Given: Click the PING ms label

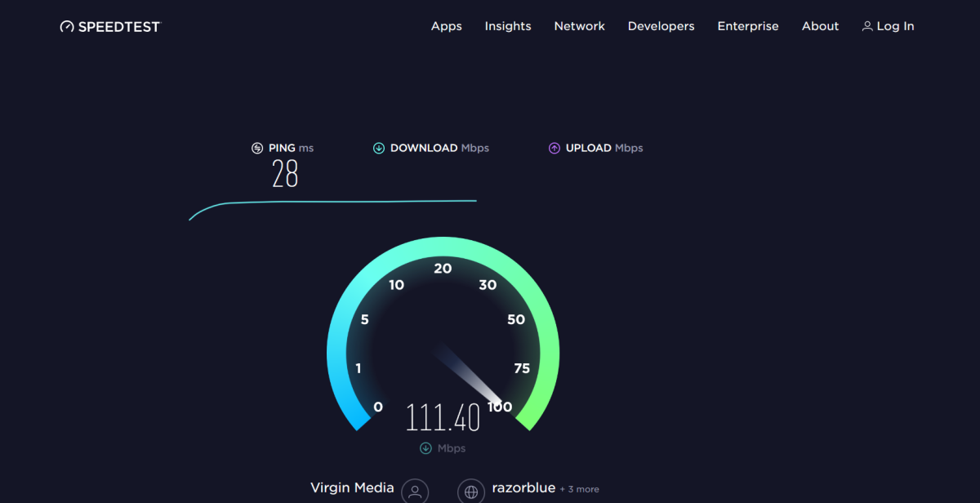Looking at the screenshot, I should pos(291,148).
